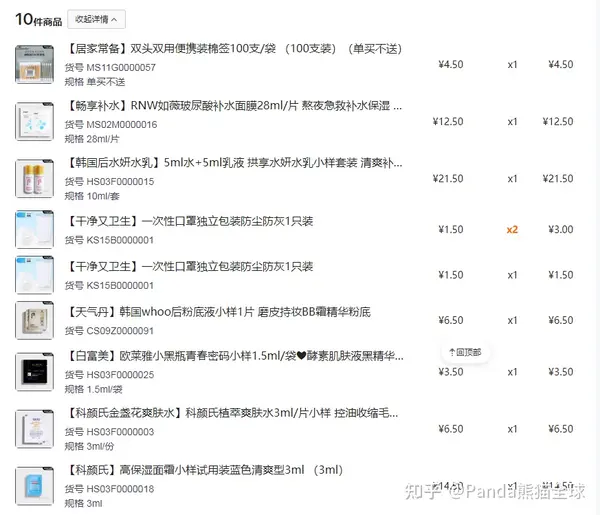This screenshot has height=515, width=600.
Task: Open the 科颜氏金盏花爽肤水 thumbnail
Action: [x=34, y=429]
